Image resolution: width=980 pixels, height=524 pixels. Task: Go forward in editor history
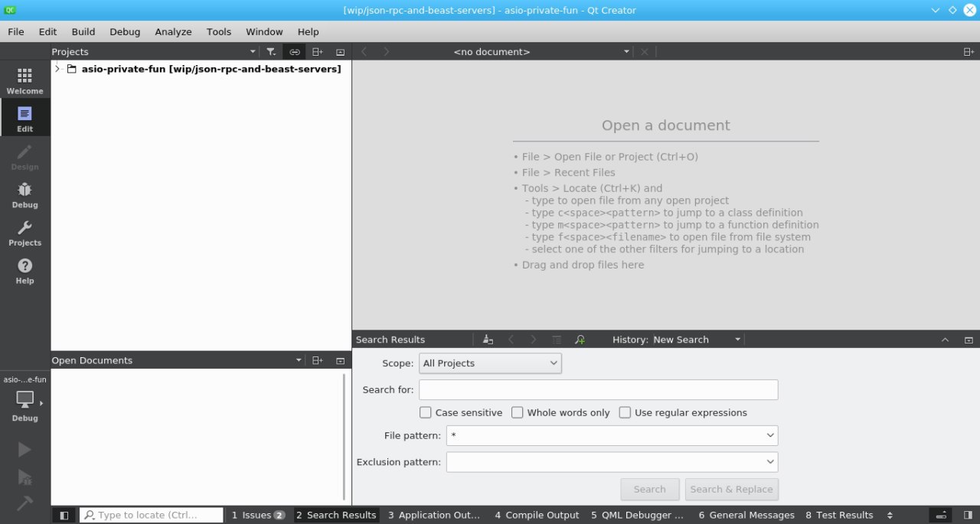[x=387, y=51]
